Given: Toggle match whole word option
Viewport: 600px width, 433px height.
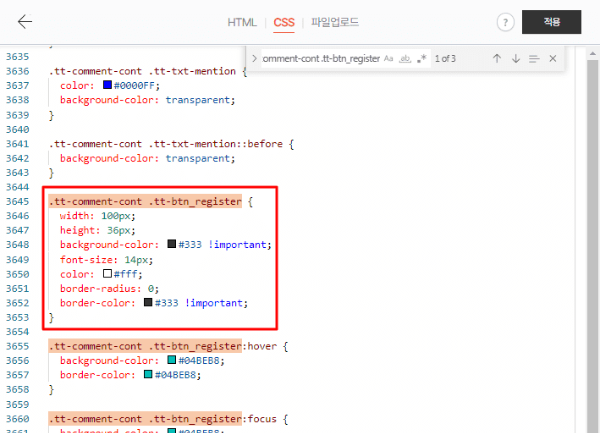Looking at the screenshot, I should click(405, 59).
